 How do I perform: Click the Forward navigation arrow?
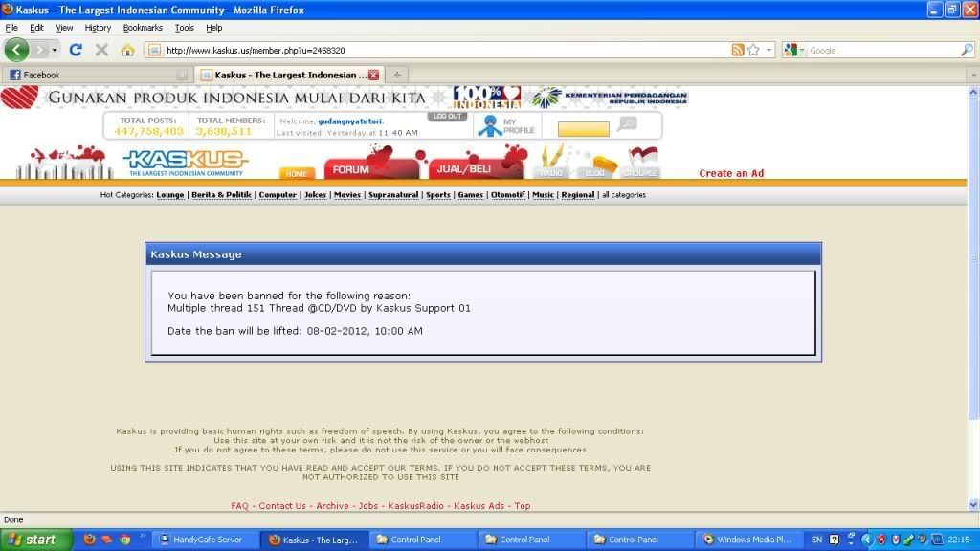point(40,50)
